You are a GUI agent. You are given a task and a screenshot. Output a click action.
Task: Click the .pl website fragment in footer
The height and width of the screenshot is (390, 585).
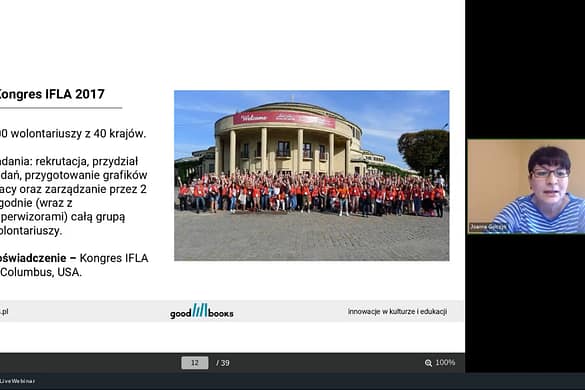(x=4, y=311)
